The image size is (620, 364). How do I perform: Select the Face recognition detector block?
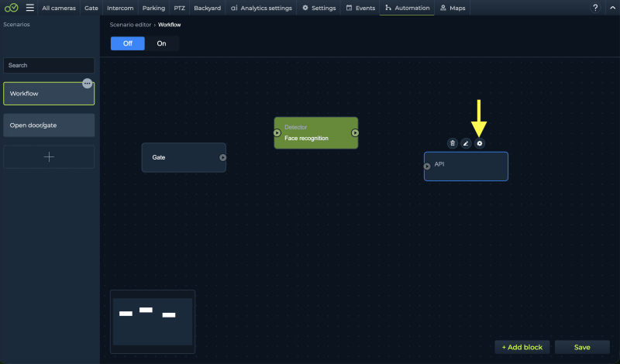(316, 132)
